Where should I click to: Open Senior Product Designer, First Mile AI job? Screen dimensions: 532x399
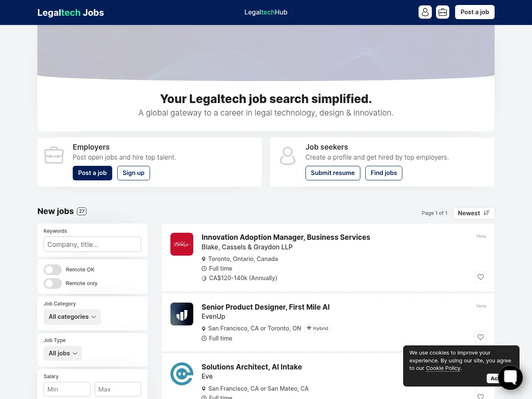point(266,307)
